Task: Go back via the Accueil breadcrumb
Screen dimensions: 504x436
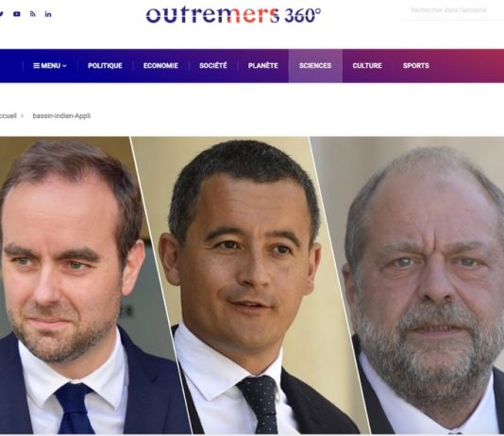Action: [x=8, y=116]
